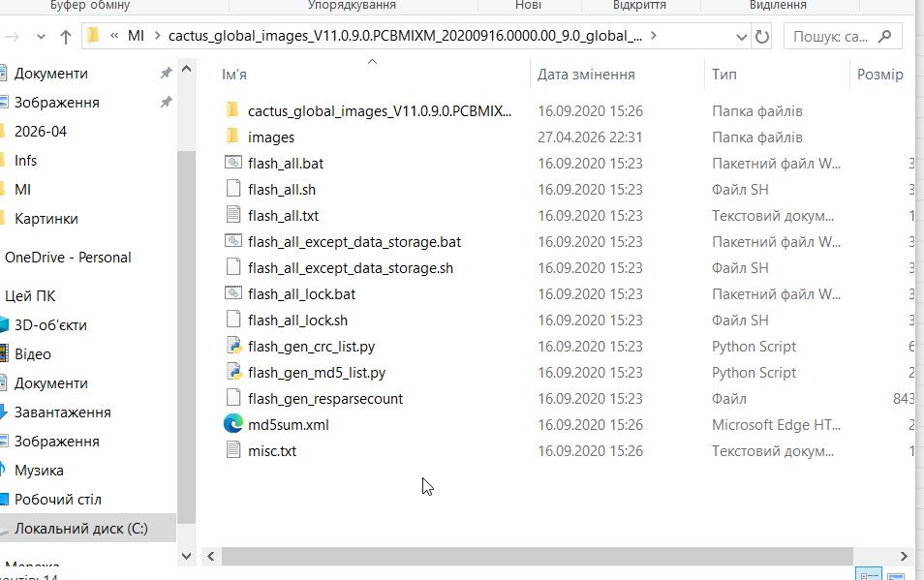Expand chevron after cactus_global_images breadcrumb
This screenshot has height=580, width=924.
[653, 36]
